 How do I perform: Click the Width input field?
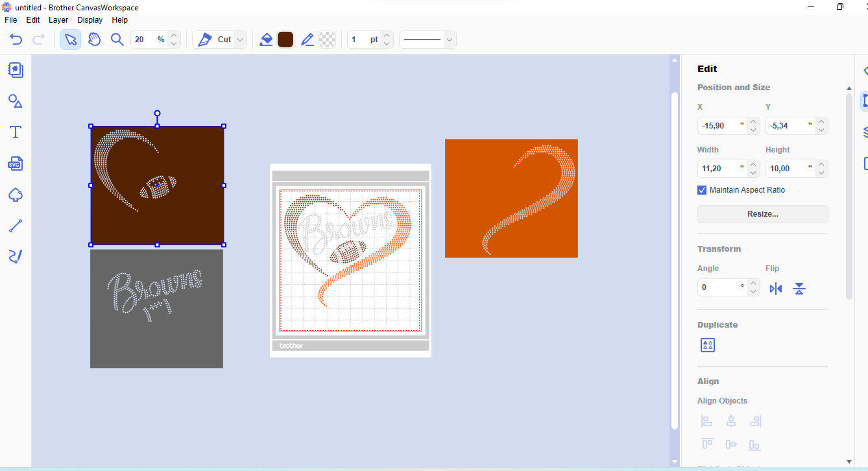722,169
